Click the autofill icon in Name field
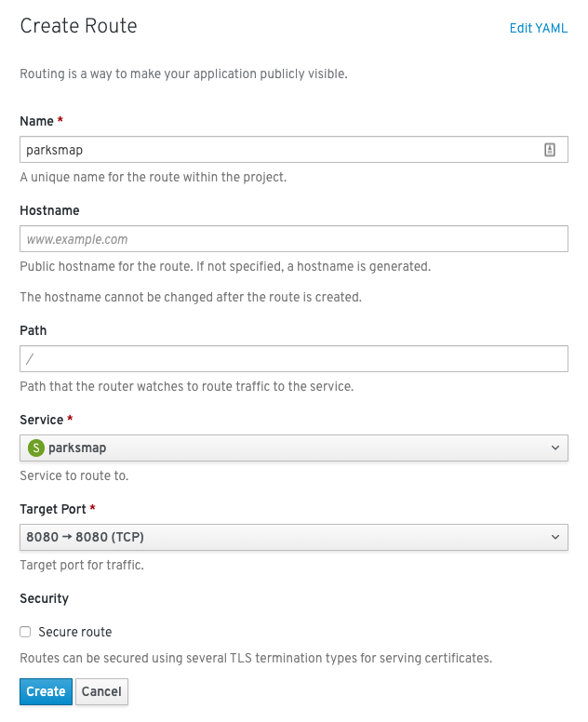The image size is (588, 722). click(x=550, y=150)
